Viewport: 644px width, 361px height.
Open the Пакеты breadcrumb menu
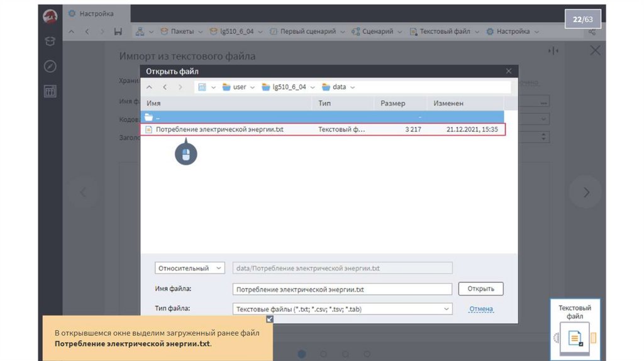coord(181,31)
